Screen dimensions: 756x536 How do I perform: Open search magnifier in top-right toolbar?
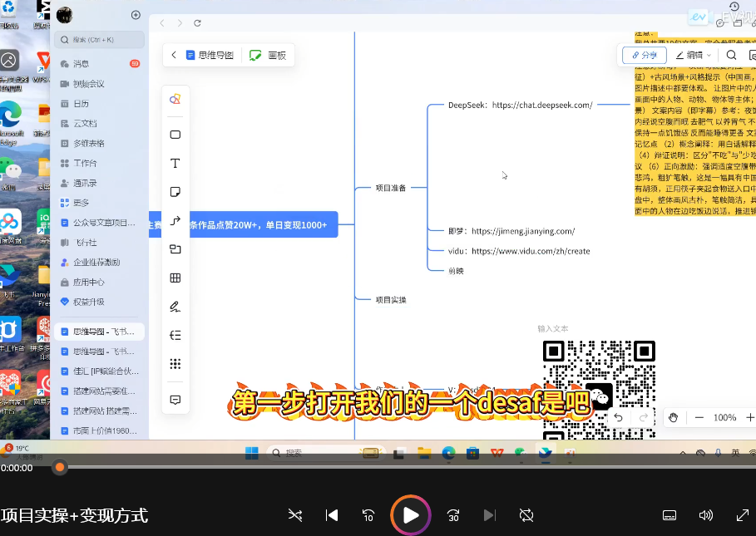(731, 55)
